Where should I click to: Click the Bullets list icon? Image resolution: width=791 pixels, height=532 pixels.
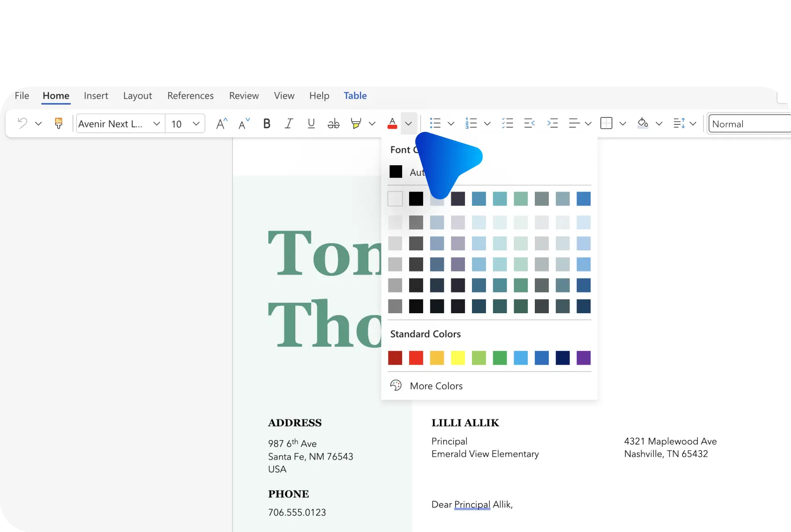coord(435,123)
